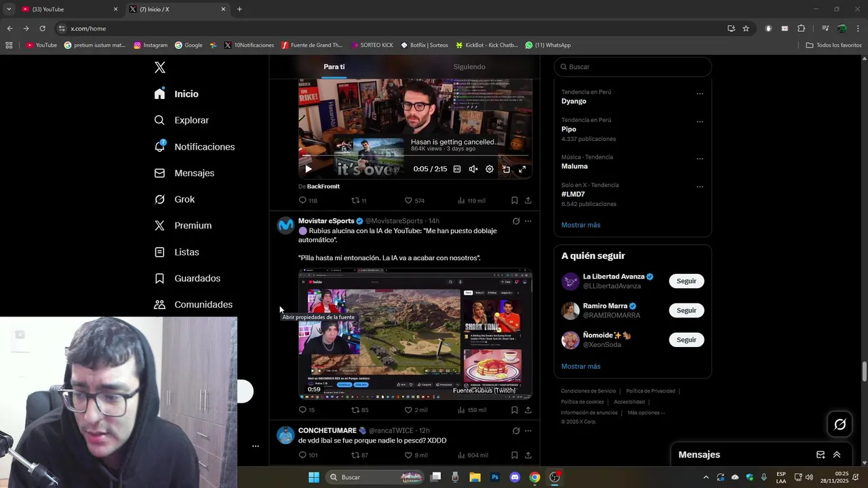This screenshot has width=868, height=488.
Task: Like the Movistar eSports post
Action: (415, 410)
